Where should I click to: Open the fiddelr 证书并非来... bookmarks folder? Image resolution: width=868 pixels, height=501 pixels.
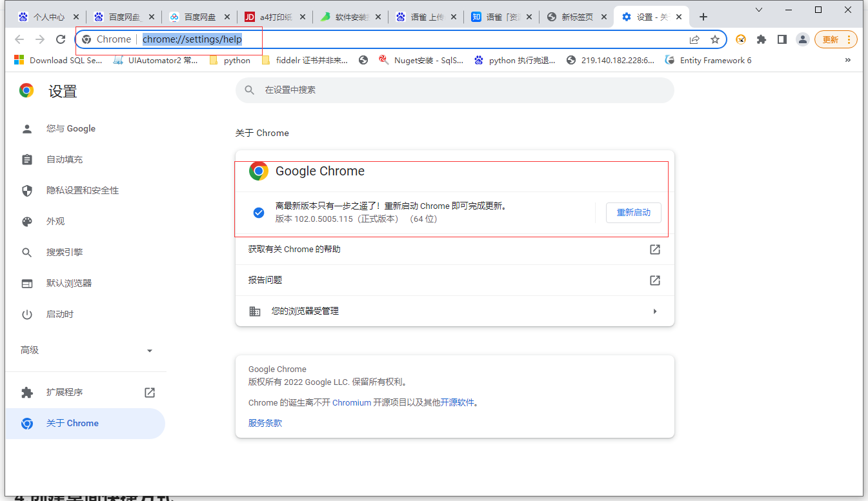pos(305,60)
